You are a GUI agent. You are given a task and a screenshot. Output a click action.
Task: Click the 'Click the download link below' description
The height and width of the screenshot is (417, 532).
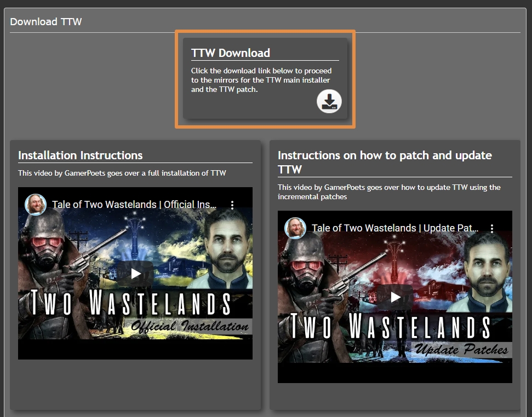tap(261, 80)
